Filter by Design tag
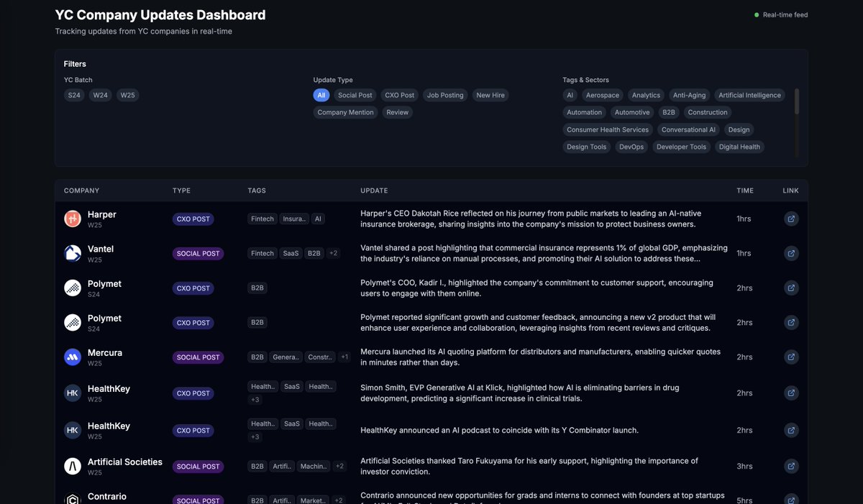 click(x=739, y=129)
